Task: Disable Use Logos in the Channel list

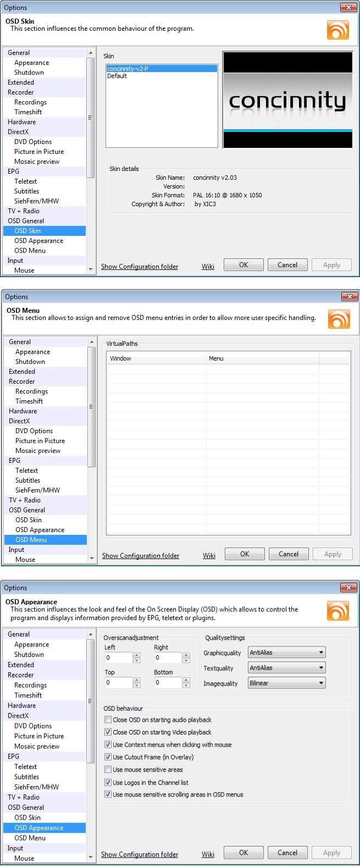Action: point(108,782)
